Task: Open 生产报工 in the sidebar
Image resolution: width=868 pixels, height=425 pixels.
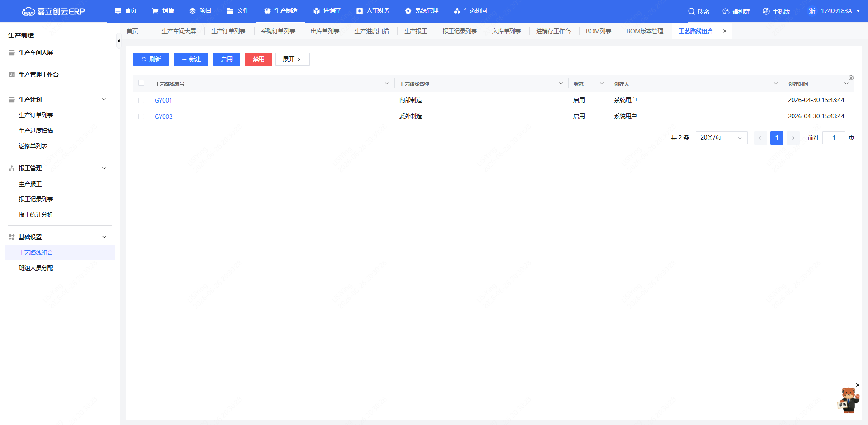Action: point(30,184)
